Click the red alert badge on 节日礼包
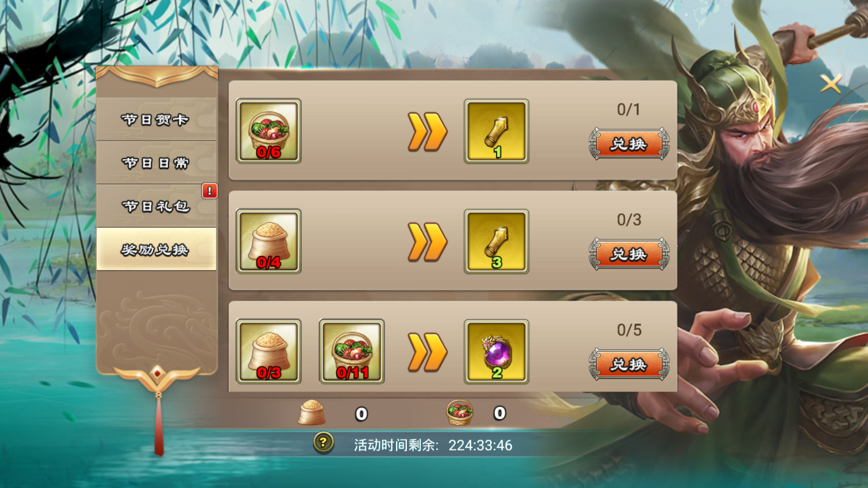Image resolution: width=868 pixels, height=488 pixels. pos(209,191)
